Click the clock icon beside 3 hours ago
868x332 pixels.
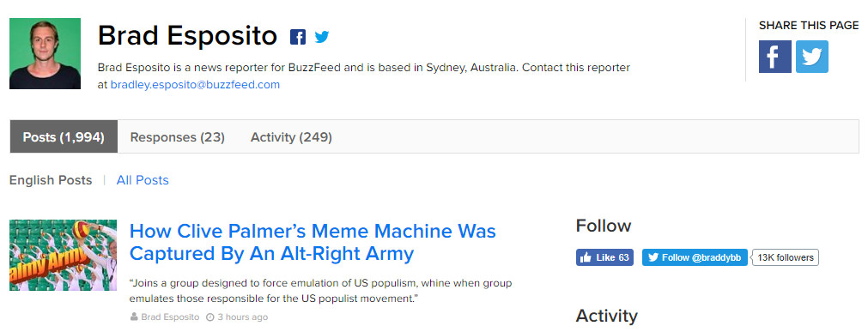coord(209,317)
